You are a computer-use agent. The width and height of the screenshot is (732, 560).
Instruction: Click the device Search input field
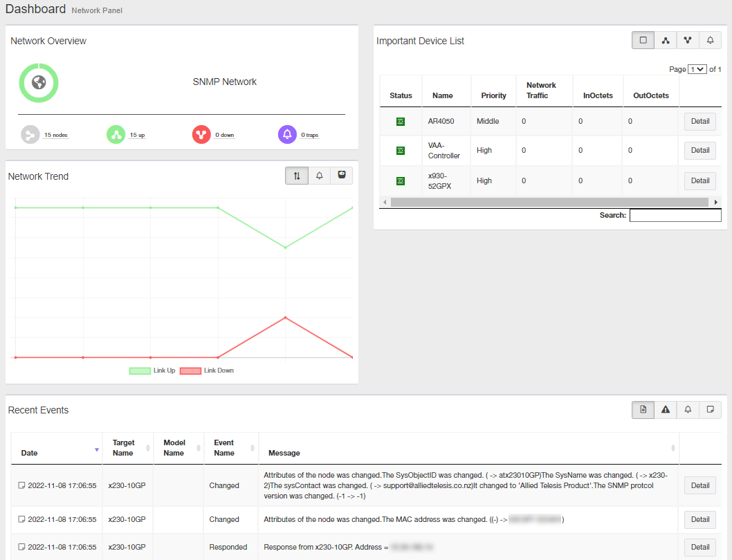coord(675,216)
